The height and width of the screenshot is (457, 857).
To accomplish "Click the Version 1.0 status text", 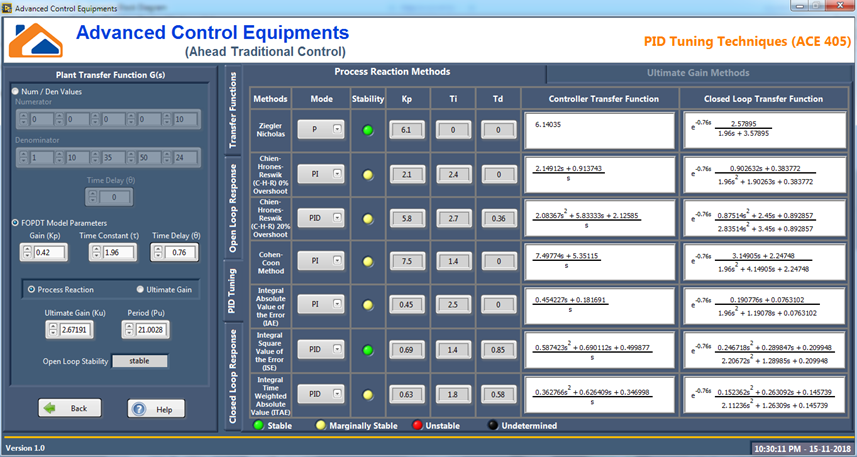I will (25, 448).
